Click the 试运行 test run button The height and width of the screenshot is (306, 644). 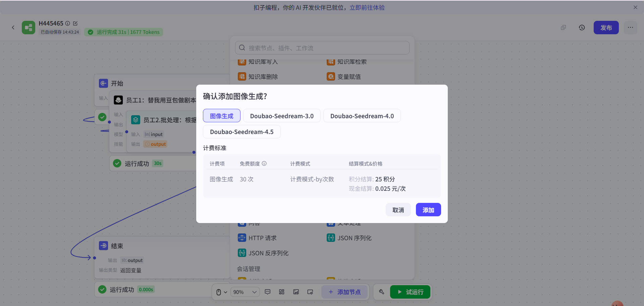coord(410,292)
